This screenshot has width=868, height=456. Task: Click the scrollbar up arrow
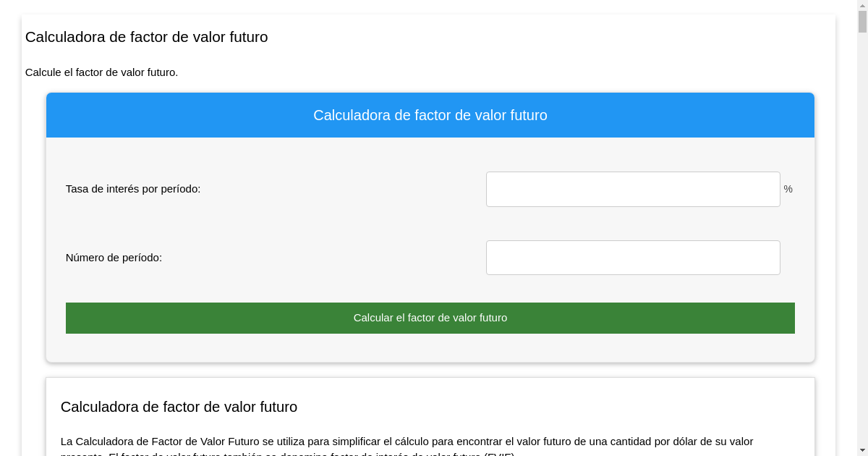coord(862,6)
